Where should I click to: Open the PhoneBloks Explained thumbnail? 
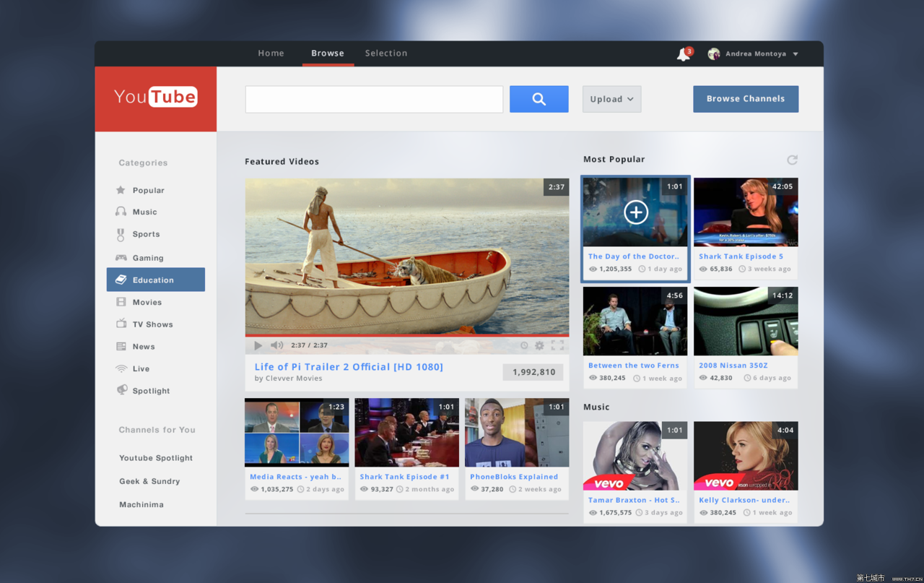pyautogui.click(x=517, y=432)
